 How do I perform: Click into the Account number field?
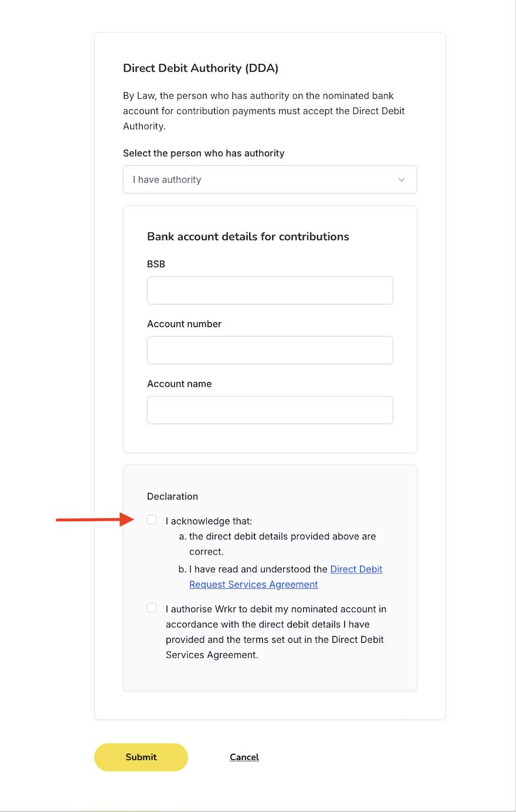click(270, 350)
